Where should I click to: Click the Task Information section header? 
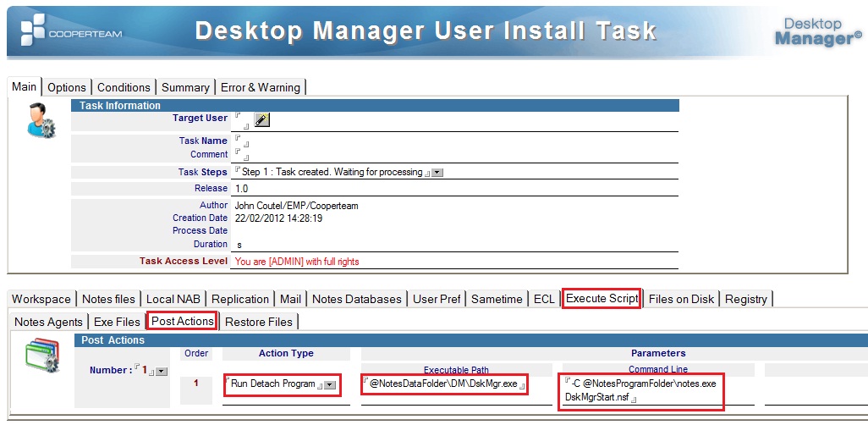(375, 106)
